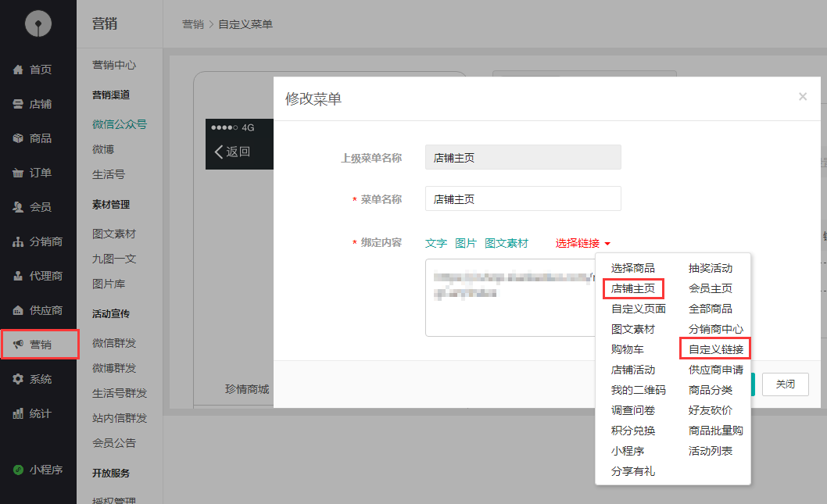Click the 返回 back arrow in phone preview
Viewport: 827px width, 504px height.
(x=220, y=152)
